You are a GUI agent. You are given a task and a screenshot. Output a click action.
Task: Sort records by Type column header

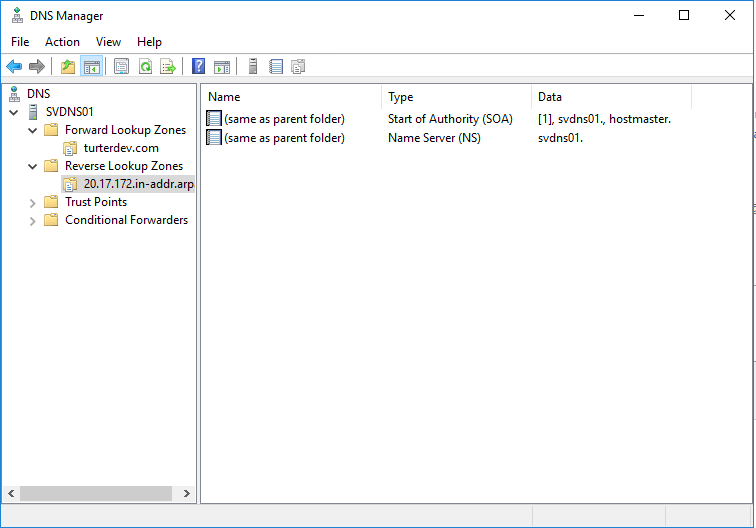coord(457,97)
